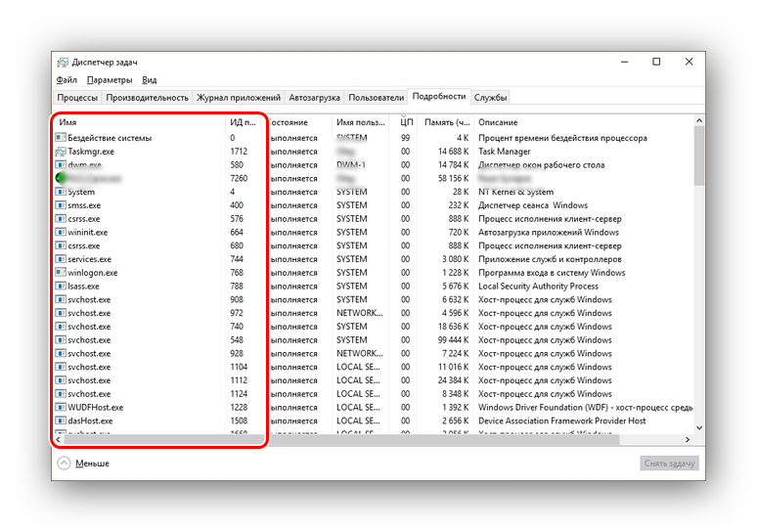Click the services.exe process icon

click(x=61, y=259)
